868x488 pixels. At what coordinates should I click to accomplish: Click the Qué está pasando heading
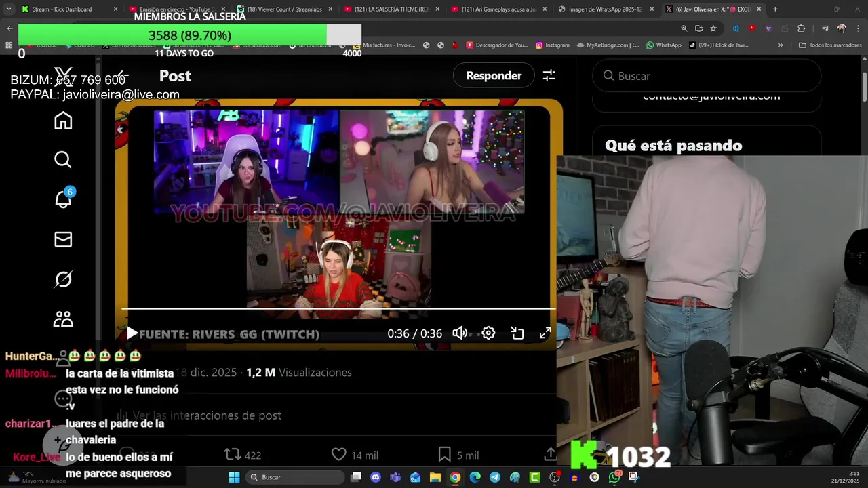click(x=673, y=146)
